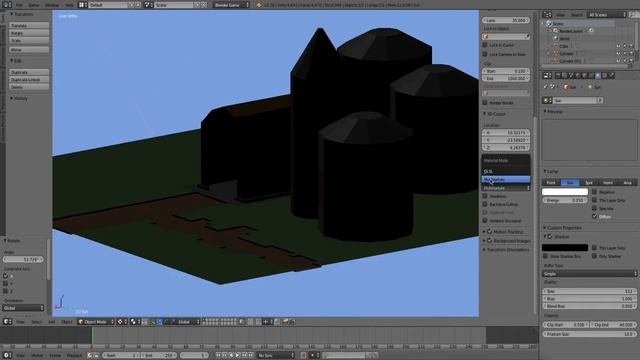Expand the Motion Tracking panel
Viewport: 640px width, 360px height.
[504, 232]
